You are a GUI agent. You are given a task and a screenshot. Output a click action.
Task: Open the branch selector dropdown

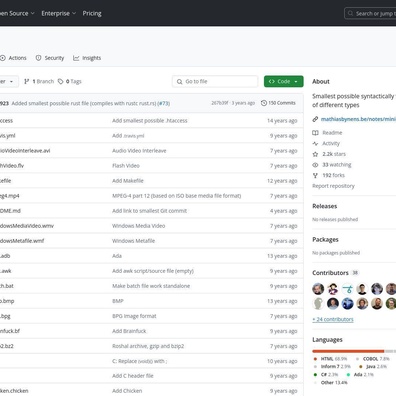pyautogui.click(x=8, y=81)
